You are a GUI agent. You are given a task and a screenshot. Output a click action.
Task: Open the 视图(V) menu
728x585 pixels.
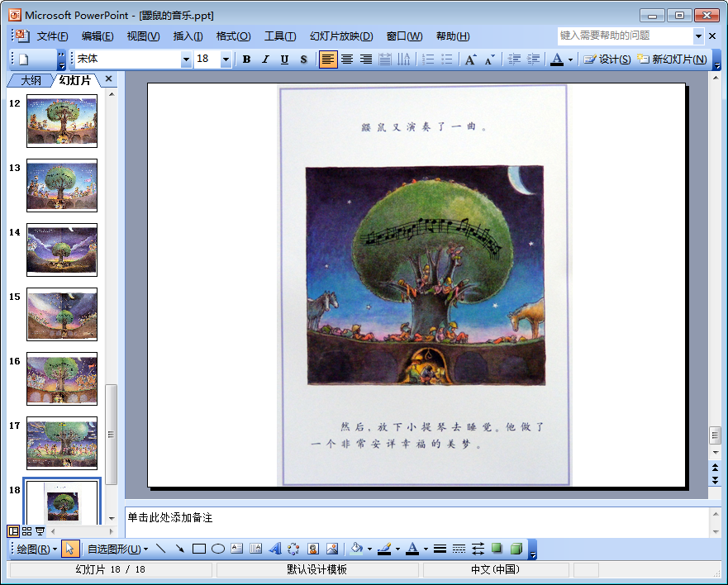coord(143,36)
